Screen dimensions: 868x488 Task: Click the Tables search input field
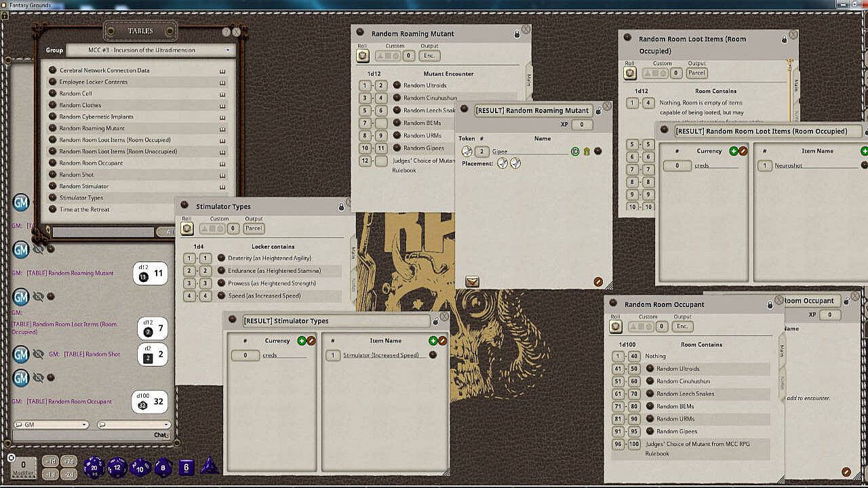coord(103,232)
